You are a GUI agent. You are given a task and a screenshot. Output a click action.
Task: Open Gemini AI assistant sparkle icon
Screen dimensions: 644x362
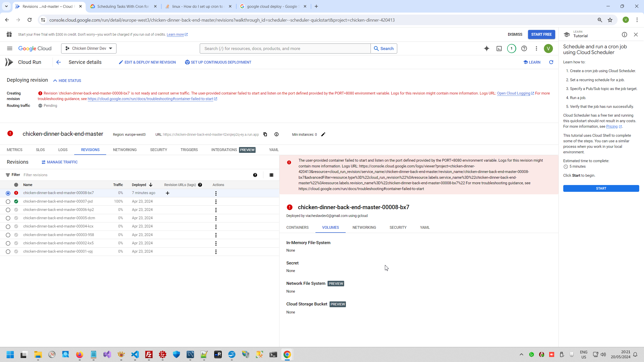pyautogui.click(x=487, y=49)
